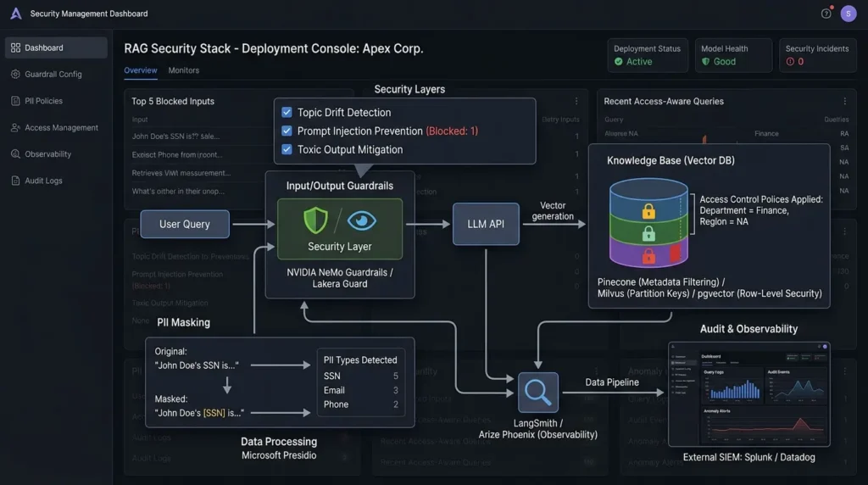Click the Dashboard grid icon in sidebar
This screenshot has width=868, height=485.
[x=15, y=47]
